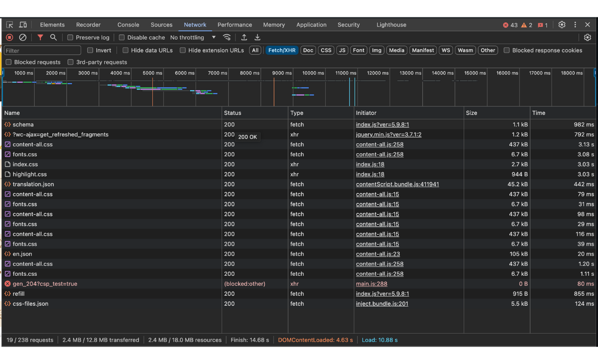Open Network panel settings gear
This screenshot has height=364, width=598.
coord(587,37)
